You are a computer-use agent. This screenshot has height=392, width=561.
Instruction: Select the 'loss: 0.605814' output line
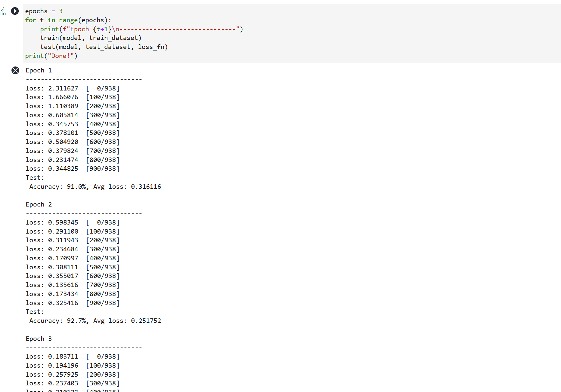[73, 115]
